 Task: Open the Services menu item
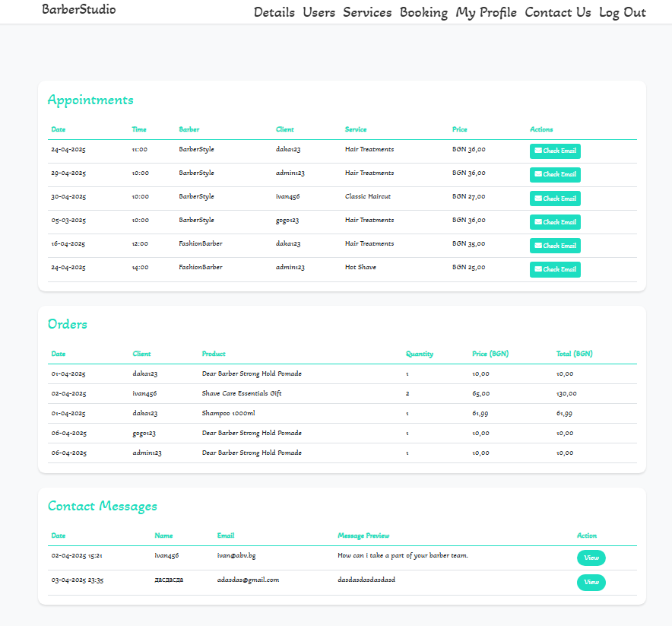[367, 12]
